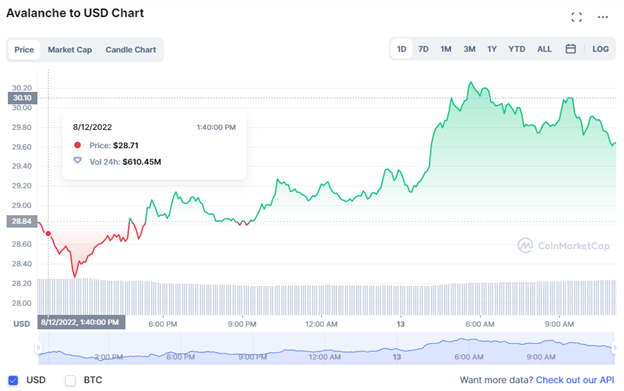
Task: Click the 30.10 price label on axis
Action: (x=22, y=98)
